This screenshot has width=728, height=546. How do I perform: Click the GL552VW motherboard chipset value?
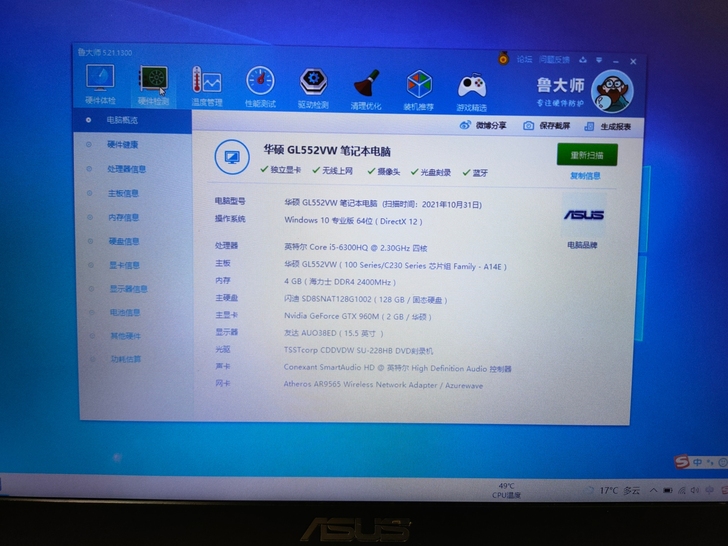point(396,266)
